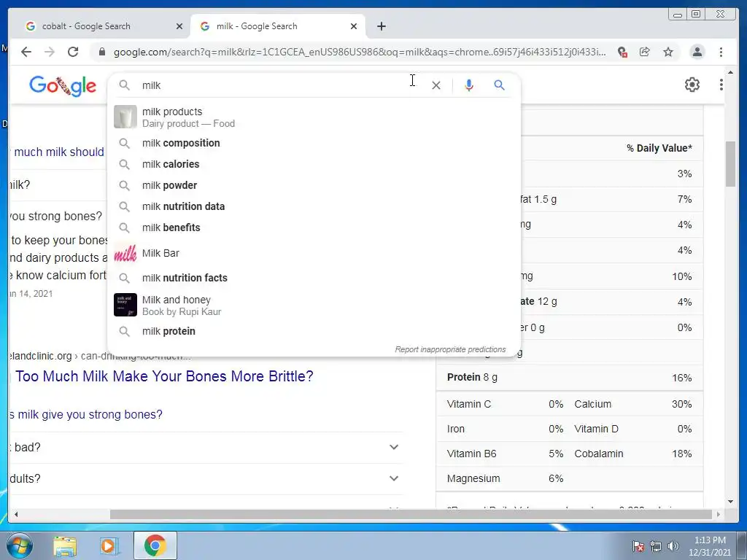This screenshot has height=560, width=747.
Task: Select the 'milk powder' suggestion
Action: pyautogui.click(x=314, y=185)
